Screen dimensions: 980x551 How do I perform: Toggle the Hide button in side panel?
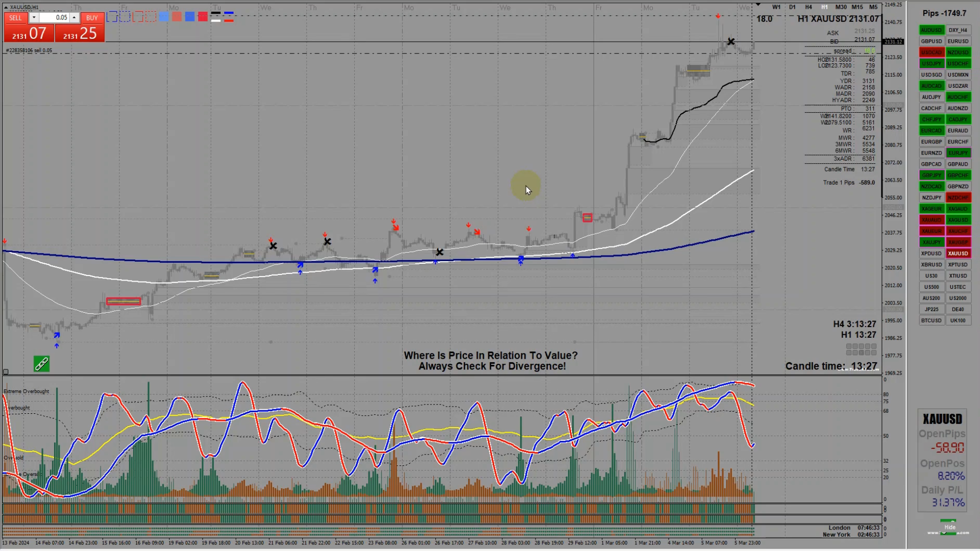tap(949, 527)
